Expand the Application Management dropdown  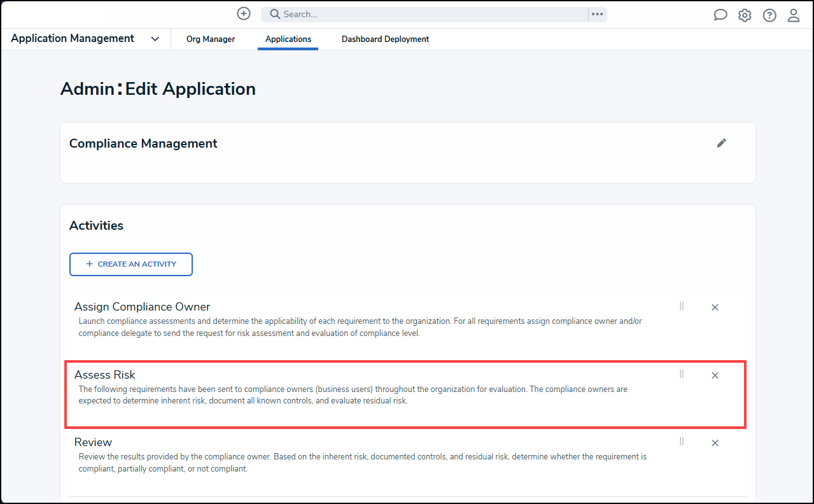[x=155, y=39]
